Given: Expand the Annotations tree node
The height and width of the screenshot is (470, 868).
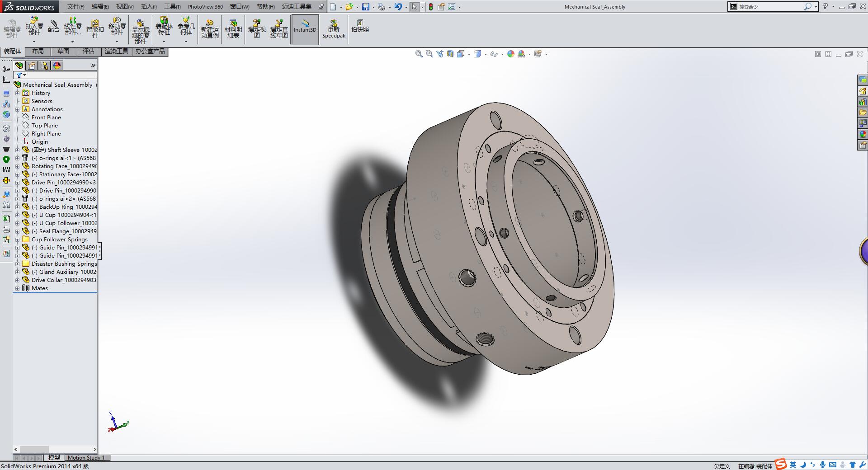Looking at the screenshot, I should 18,109.
